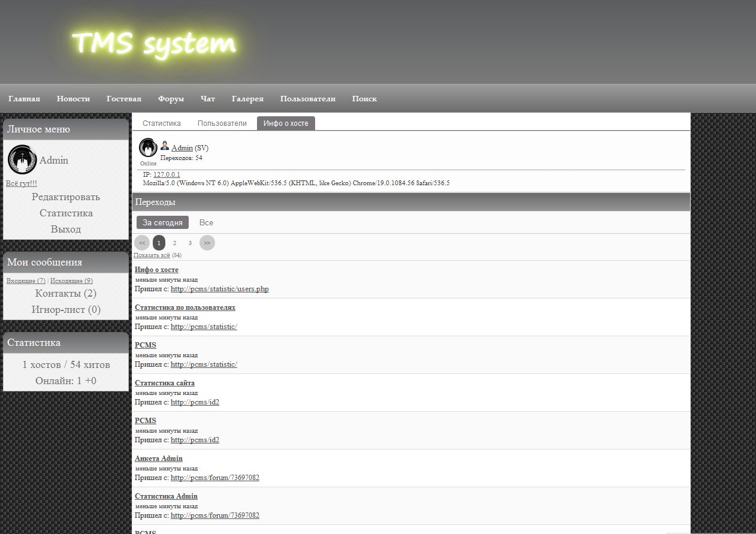
Task: Select the Инфо о хосте tab
Action: pos(286,123)
